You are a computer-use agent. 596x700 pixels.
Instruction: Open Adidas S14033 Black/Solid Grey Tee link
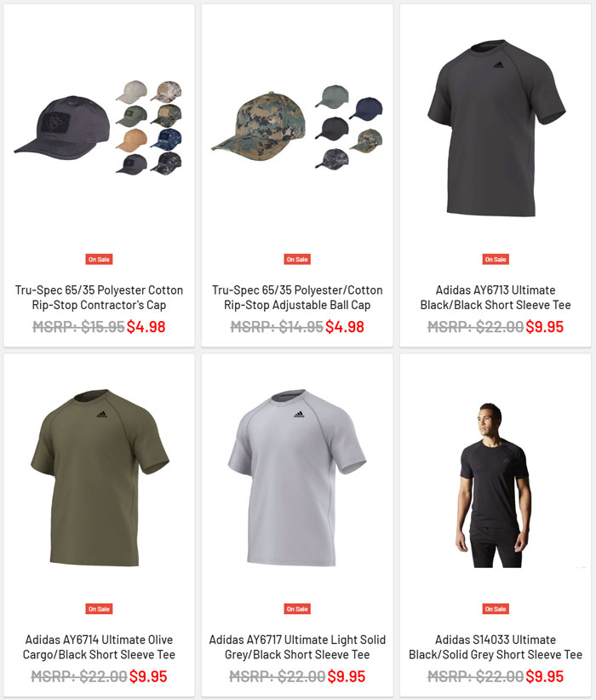click(496, 647)
